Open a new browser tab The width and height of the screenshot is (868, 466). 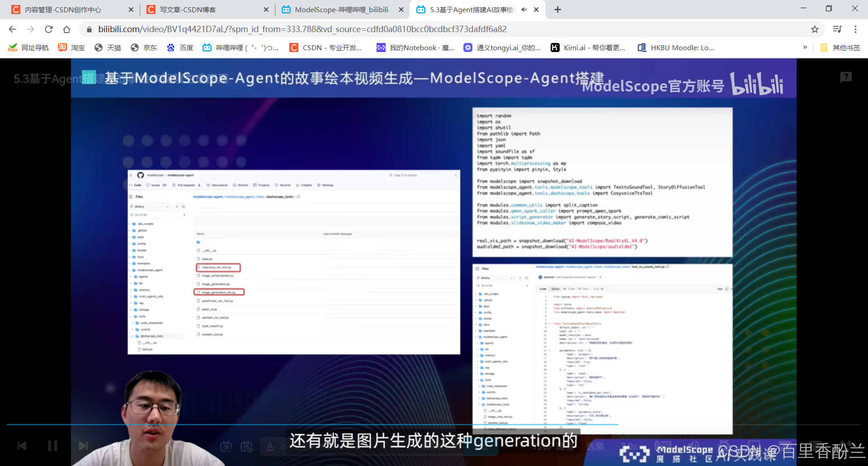[558, 10]
